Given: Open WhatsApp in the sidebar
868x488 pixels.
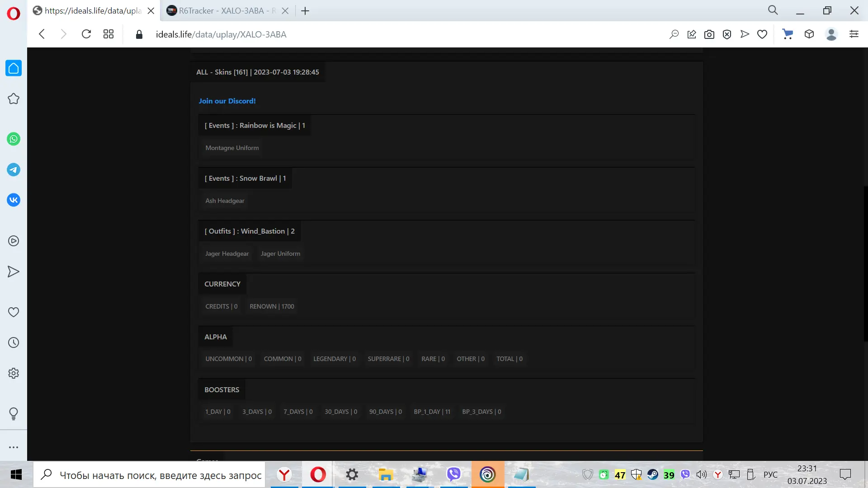Looking at the screenshot, I should 14,139.
